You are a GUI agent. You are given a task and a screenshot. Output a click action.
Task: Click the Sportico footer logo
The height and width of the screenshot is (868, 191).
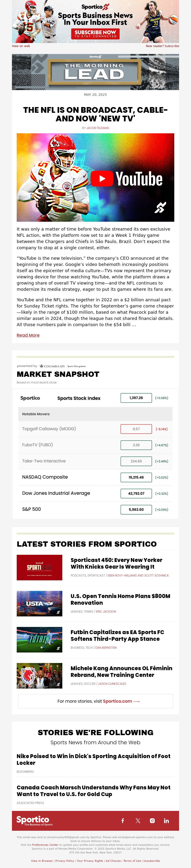(x=34, y=820)
